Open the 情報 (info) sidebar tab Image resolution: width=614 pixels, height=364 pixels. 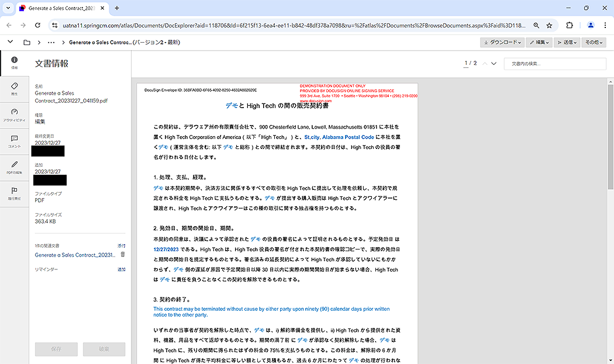[15, 63]
